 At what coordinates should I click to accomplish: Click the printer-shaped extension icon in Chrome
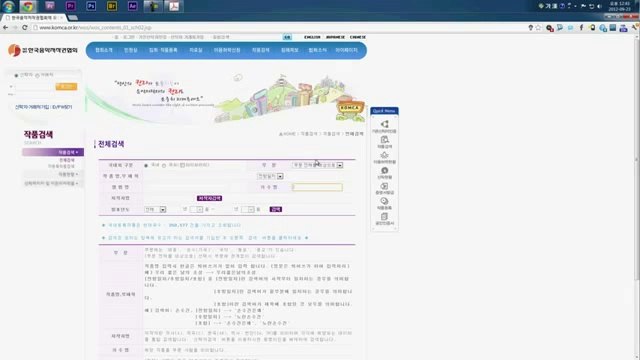point(623,28)
